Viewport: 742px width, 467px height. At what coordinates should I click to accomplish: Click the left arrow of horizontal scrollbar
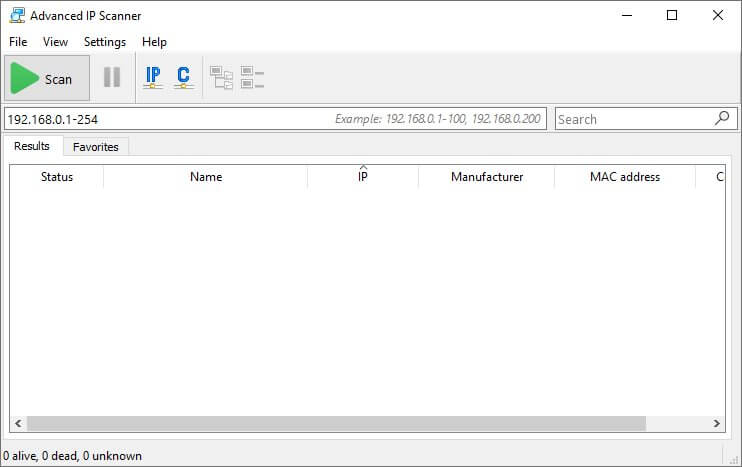(18, 423)
